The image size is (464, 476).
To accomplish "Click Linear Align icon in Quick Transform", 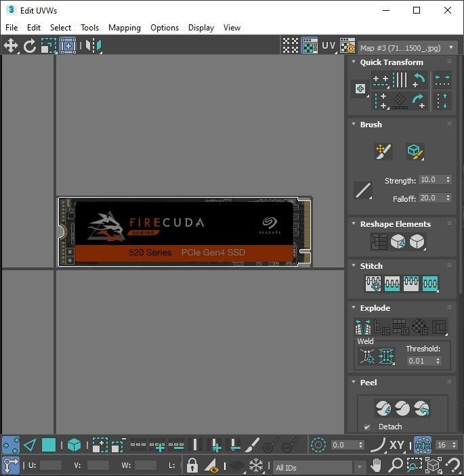I will click(x=400, y=80).
